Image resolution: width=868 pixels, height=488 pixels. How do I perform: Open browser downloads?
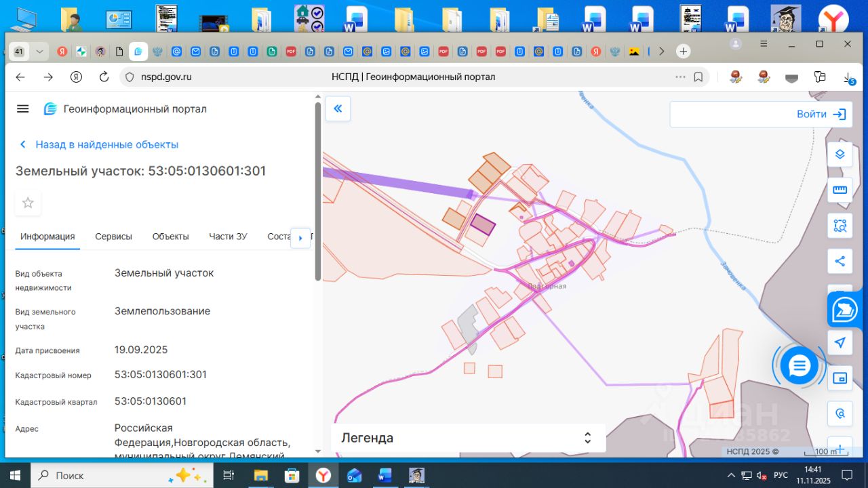coord(849,77)
